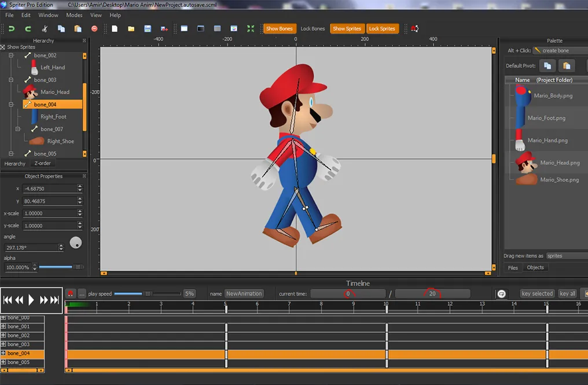Close the Hierarchy panel
This screenshot has width=588, height=385.
(84, 40)
